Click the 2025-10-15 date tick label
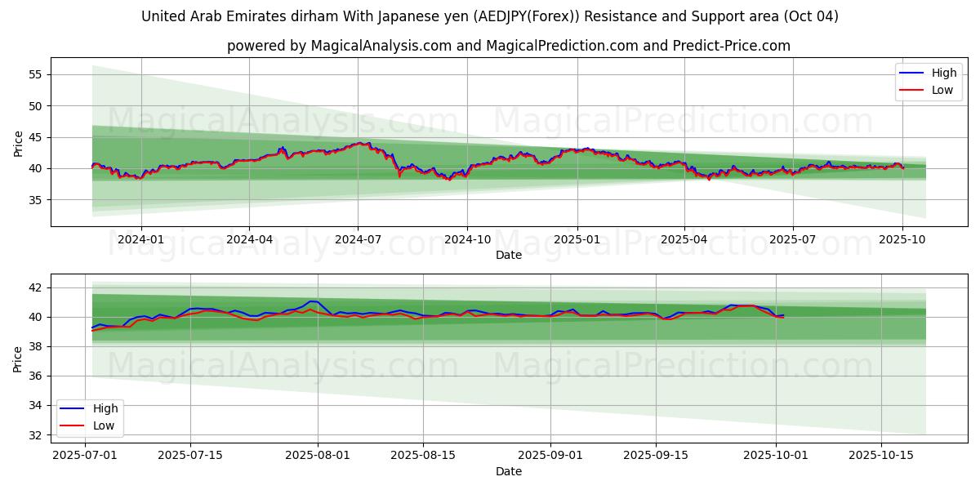 click(x=881, y=456)
